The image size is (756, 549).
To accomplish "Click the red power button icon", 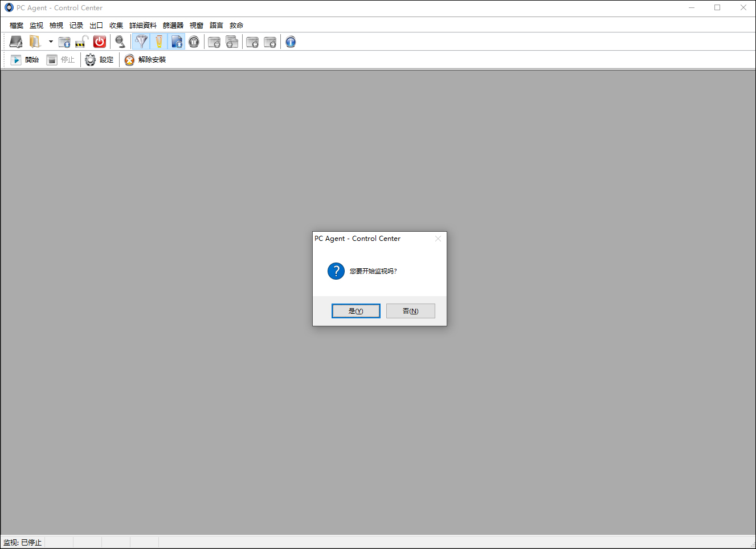I will click(100, 42).
